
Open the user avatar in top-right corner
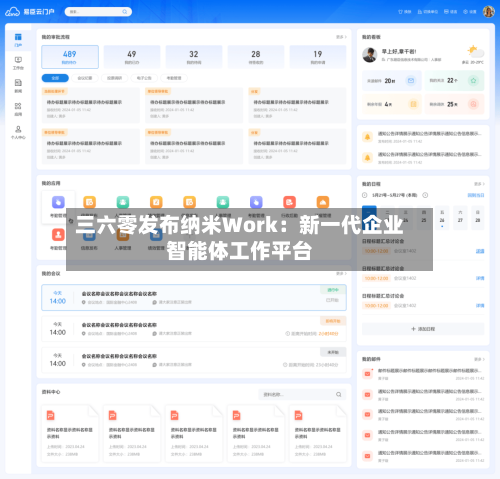coord(489,12)
